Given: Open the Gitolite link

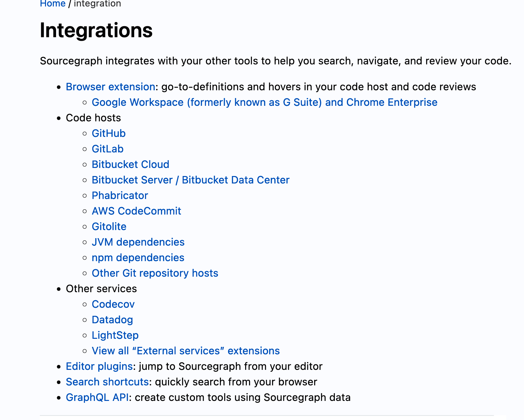Looking at the screenshot, I should [x=109, y=227].
